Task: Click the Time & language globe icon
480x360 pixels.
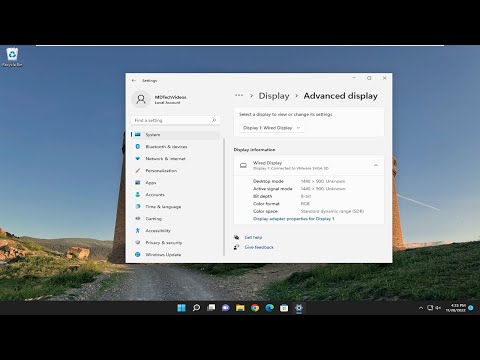Action: [138, 207]
